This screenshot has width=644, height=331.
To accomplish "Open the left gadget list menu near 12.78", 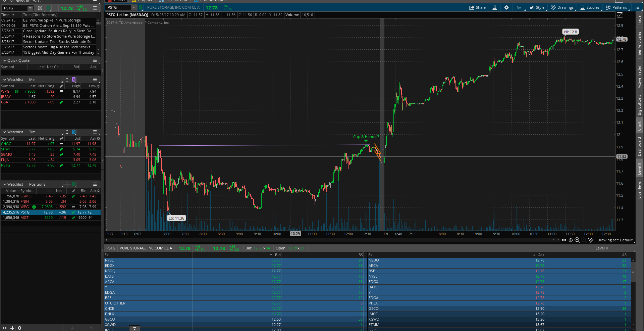I will 95,8.
